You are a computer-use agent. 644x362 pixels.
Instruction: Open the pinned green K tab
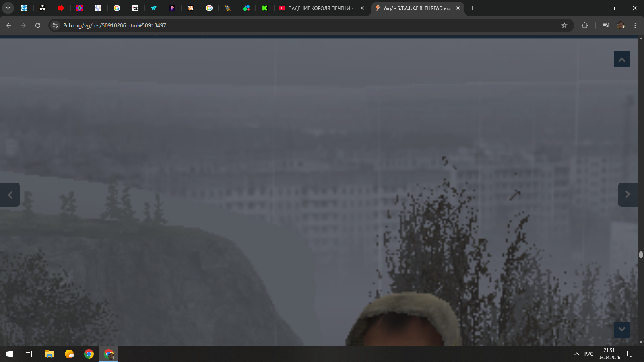pos(265,8)
